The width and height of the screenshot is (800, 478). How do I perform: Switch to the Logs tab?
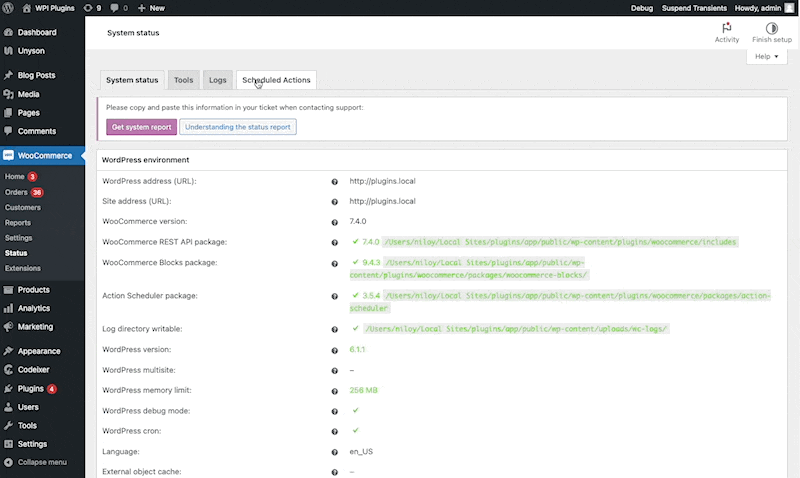217,80
